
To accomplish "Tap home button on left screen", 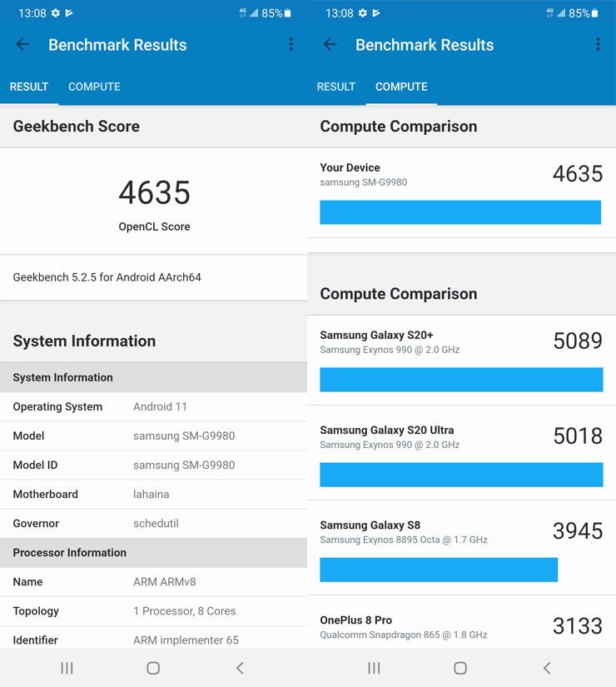I will click(x=153, y=668).
